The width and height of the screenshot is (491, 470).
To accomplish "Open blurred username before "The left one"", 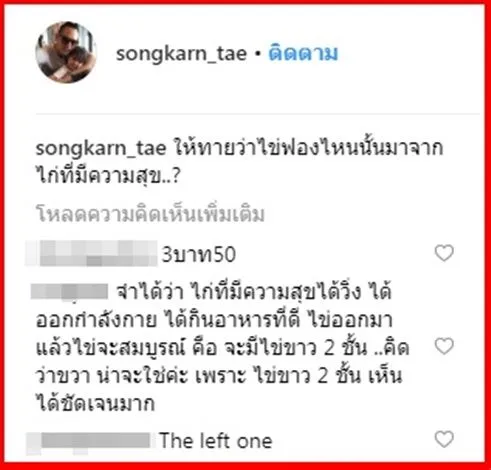I will point(89,442).
